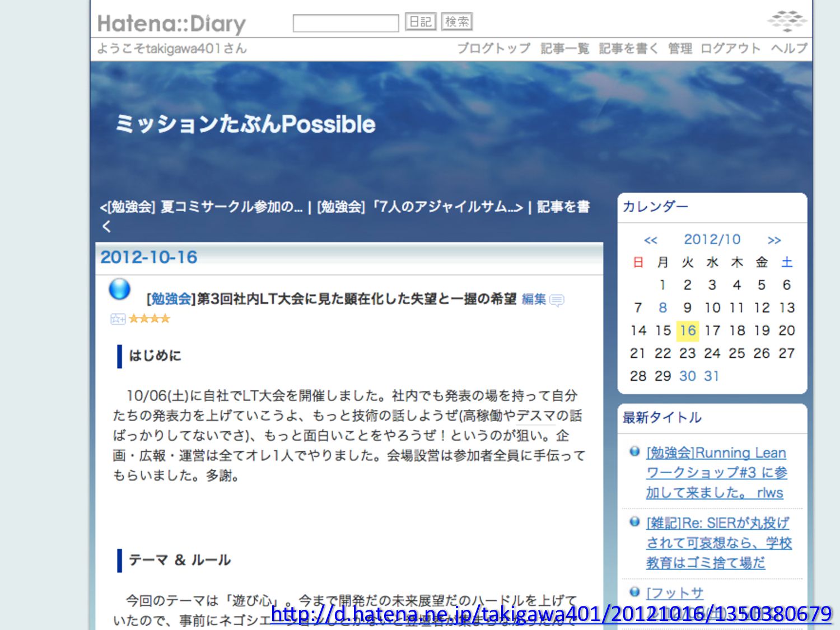Click 記事を書く link in the entry navigation bar
Image resolution: width=840 pixels, height=630 pixels.
pos(563,207)
